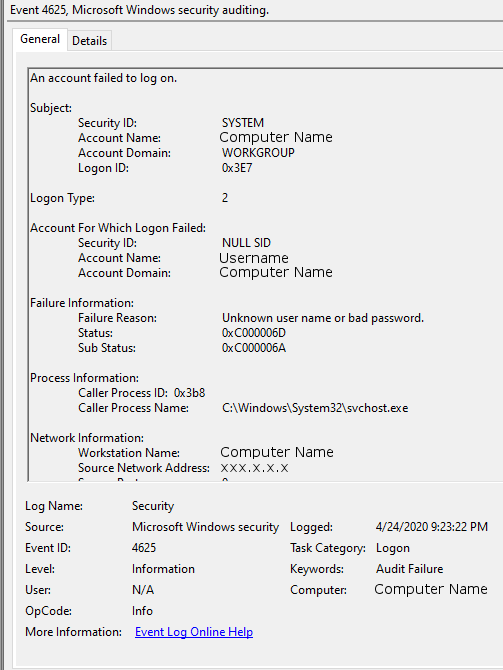503x670 pixels.
Task: Click the Level Information value
Action: point(163,569)
